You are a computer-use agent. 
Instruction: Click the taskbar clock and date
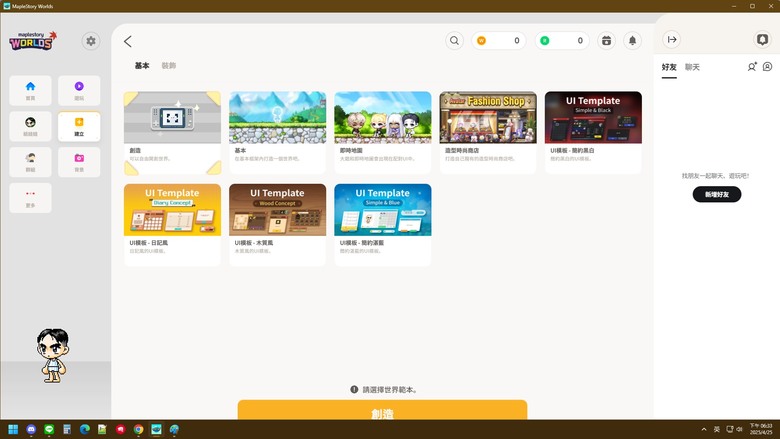point(762,430)
